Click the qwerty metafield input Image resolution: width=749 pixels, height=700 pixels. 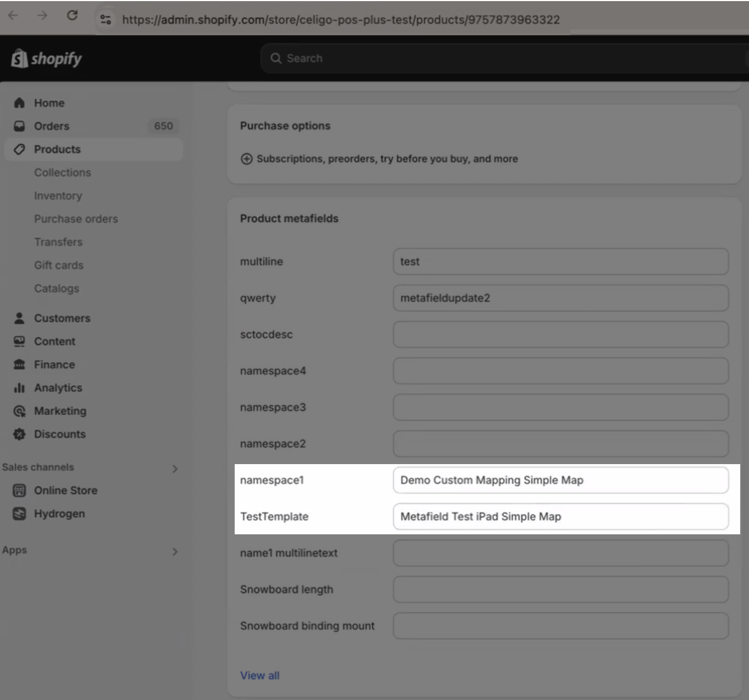click(x=560, y=298)
